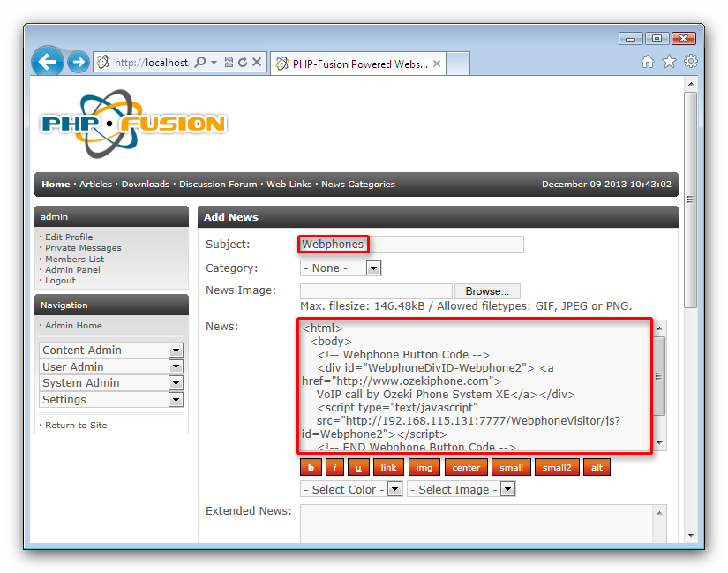Expand the Content Admin dropdown
The height and width of the screenshot is (573, 728).
pos(176,351)
